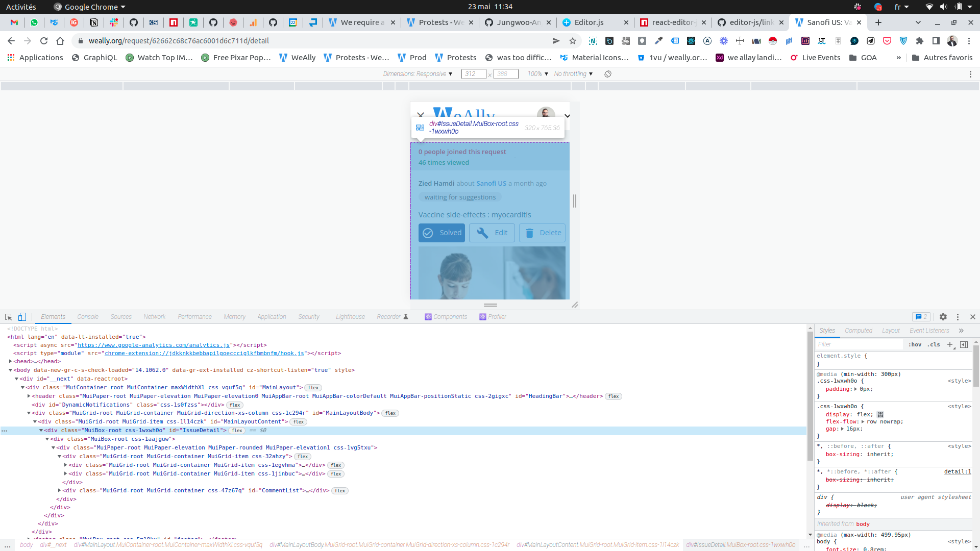980x551 pixels.
Task: Open the Gmail pinned tab
Action: pos(14,22)
